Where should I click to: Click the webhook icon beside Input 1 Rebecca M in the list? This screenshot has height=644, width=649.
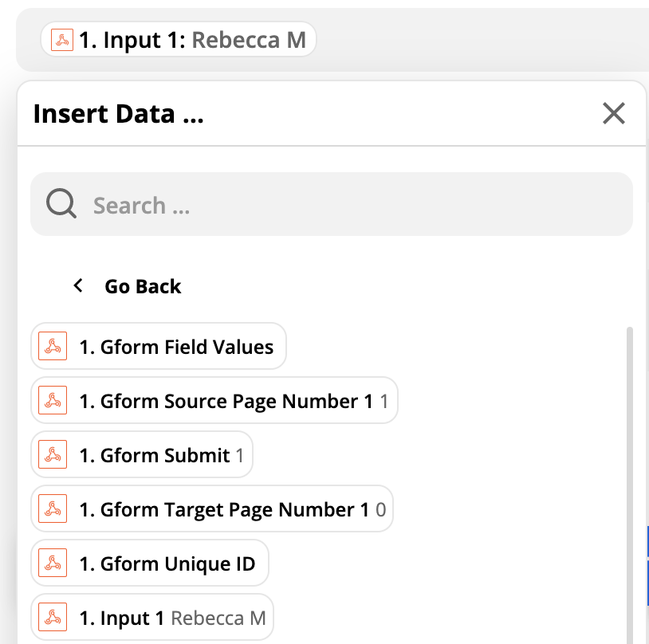tap(53, 617)
